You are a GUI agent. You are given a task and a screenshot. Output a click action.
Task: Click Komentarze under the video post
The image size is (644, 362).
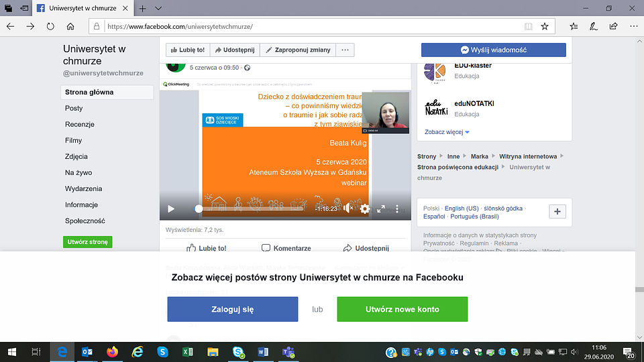286,248
